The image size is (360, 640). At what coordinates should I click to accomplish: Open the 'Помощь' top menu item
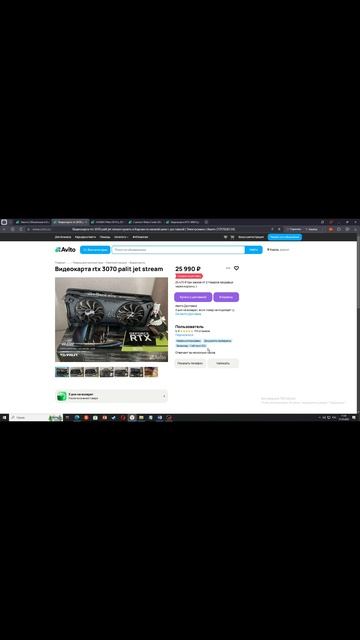(105, 237)
